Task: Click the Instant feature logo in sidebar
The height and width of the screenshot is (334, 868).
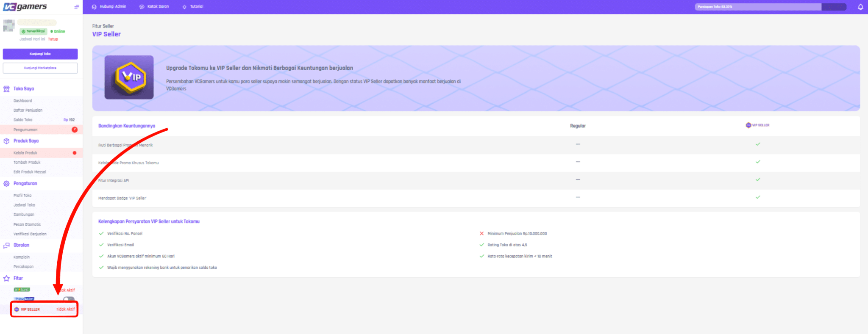Action: 22,290
